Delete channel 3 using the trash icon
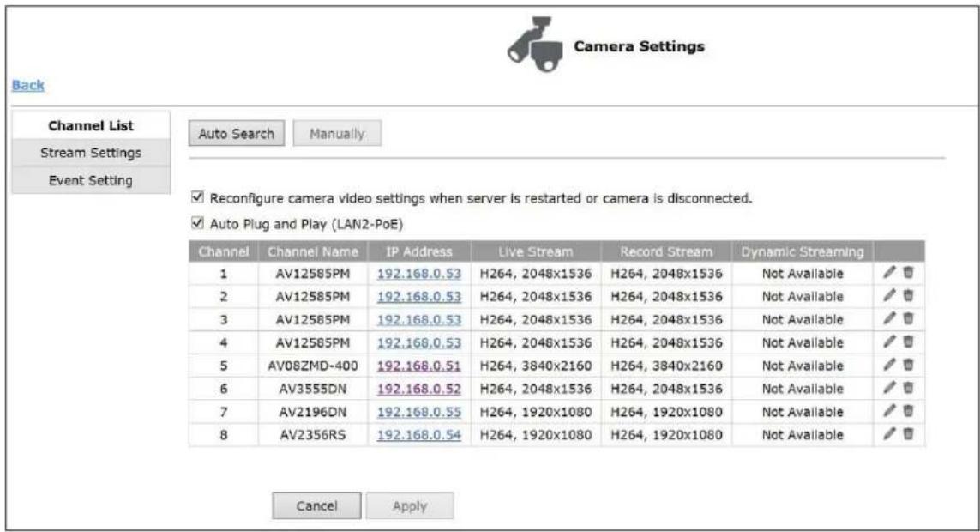 pos(908,319)
